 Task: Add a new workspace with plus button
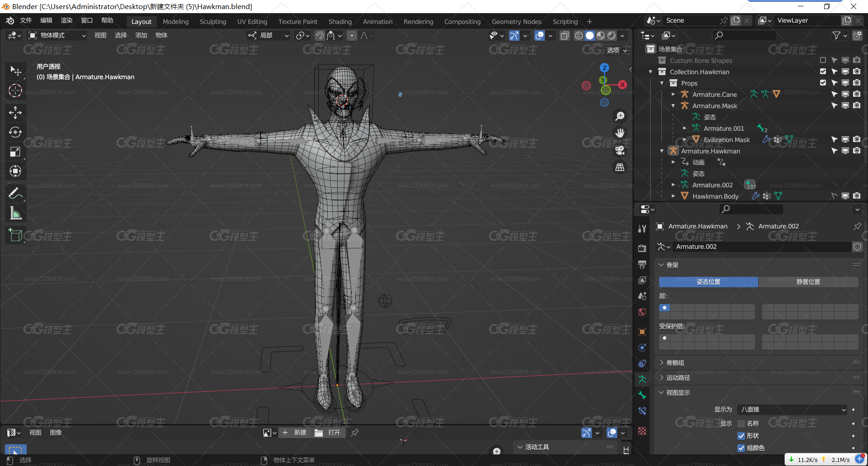pyautogui.click(x=590, y=22)
